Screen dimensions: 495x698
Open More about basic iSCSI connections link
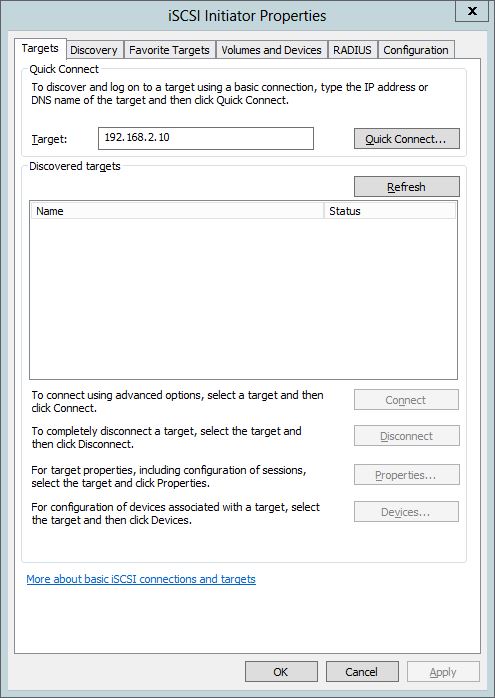point(141,579)
